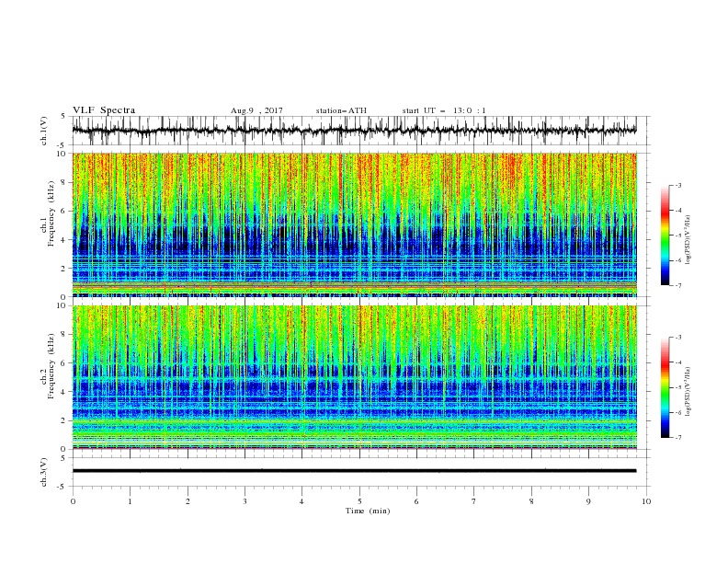Click the "ch.1(V)" waveform axis label
This screenshot has width=728, height=563.
(x=44, y=131)
